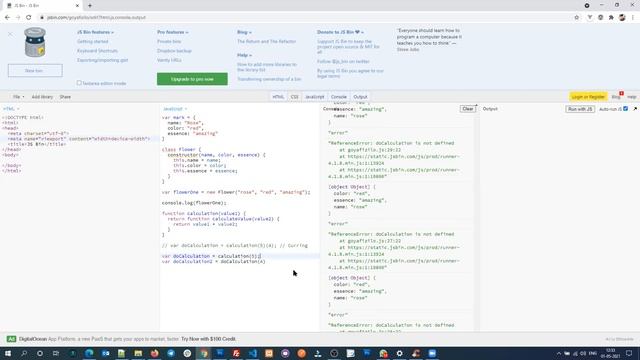This screenshot has width=640, height=360.
Task: Open Zoom from the taskbar
Action: 432,353
